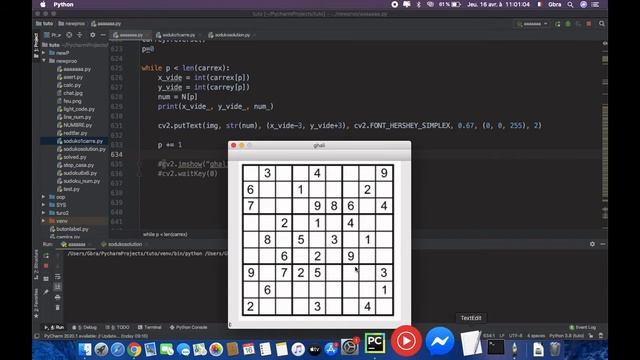The width and height of the screenshot is (640, 360).
Task: Click red stop icon in Run panel
Action: [46, 266]
